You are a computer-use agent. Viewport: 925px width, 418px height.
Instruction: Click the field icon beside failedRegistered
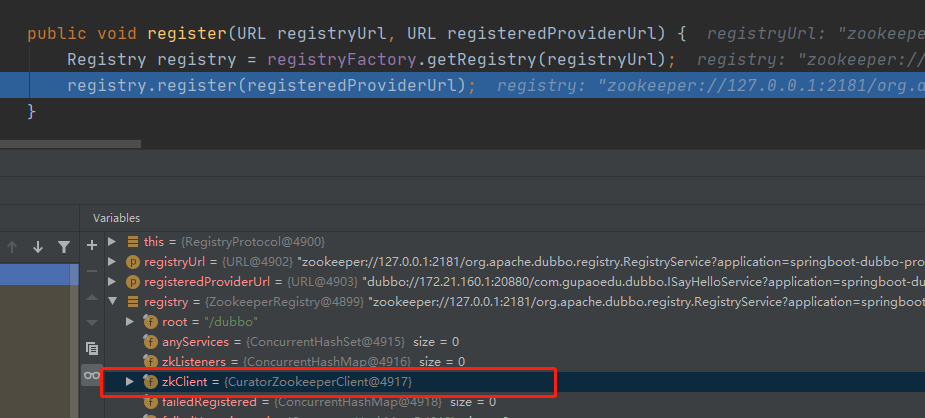point(150,402)
